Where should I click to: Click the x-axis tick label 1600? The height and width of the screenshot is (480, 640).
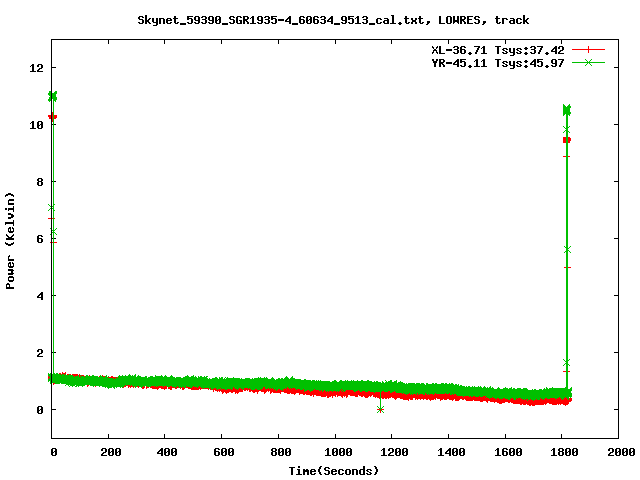(x=508, y=452)
